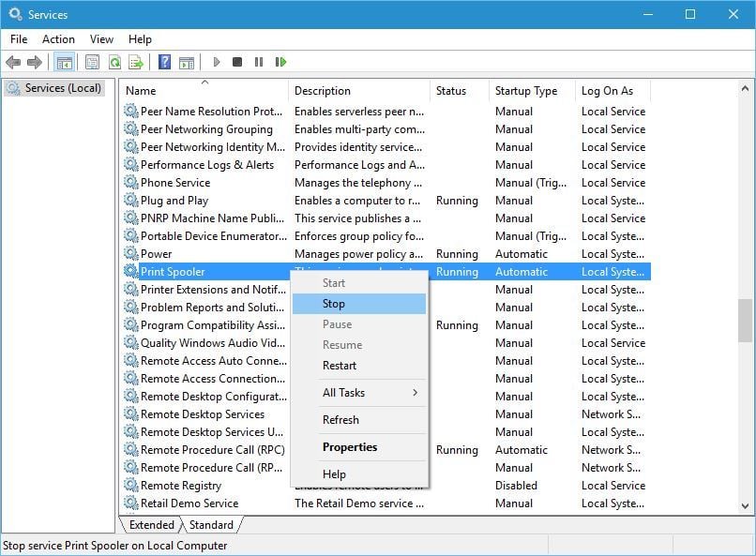Select Peer Networking Identity M... service

tap(387, 147)
